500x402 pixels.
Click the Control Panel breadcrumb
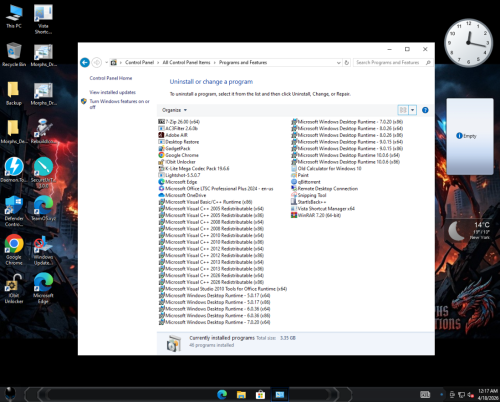click(139, 62)
